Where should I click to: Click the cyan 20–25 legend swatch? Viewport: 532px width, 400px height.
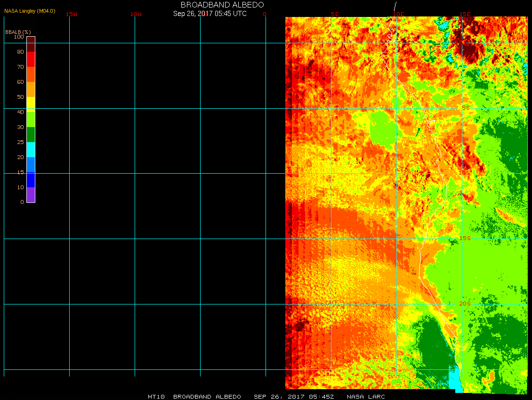[31, 150]
